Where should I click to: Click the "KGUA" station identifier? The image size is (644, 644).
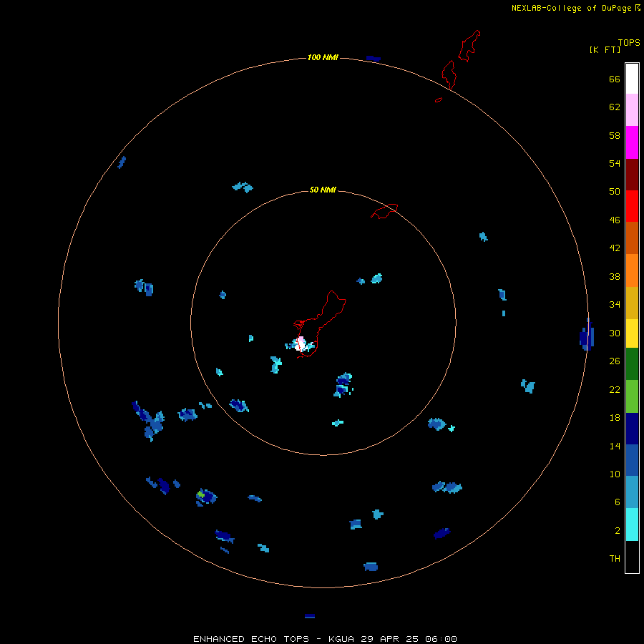[341, 639]
